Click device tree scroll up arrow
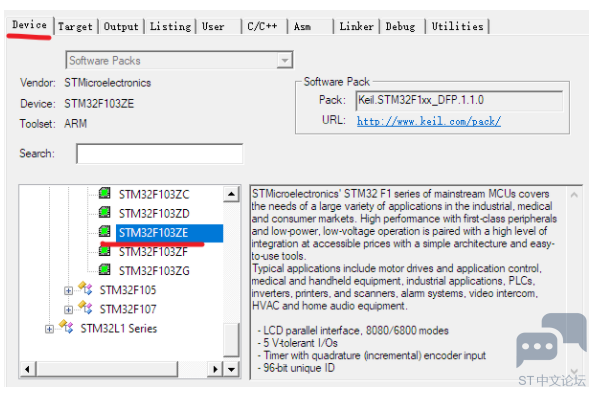This screenshot has width=595, height=396. click(231, 194)
